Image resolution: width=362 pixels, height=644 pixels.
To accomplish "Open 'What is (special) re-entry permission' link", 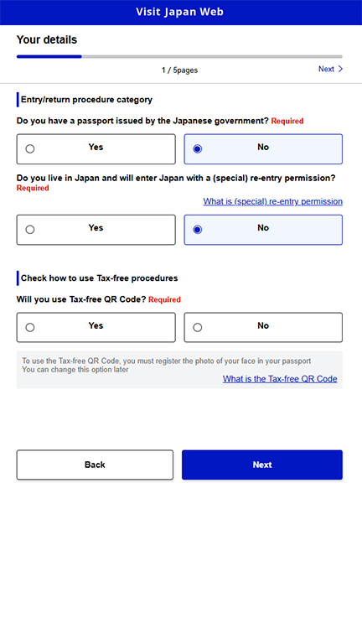I will tap(272, 201).
